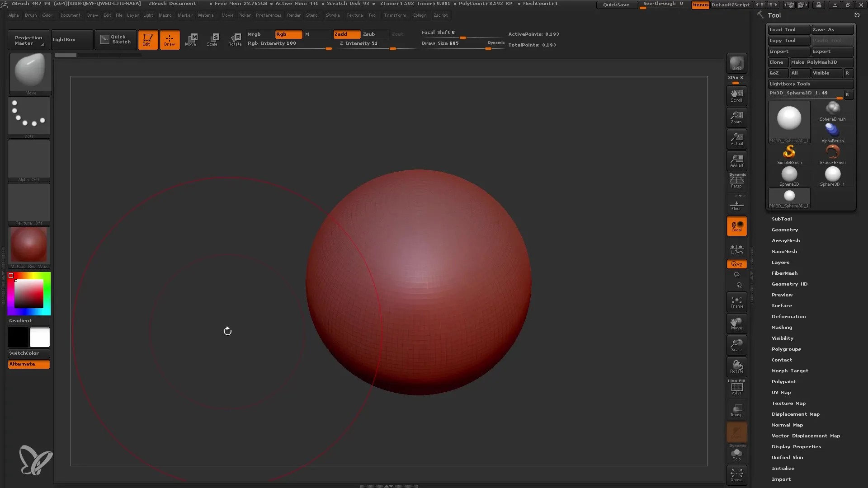Screen dimensions: 868x488
Task: Click the Quick Sketch button
Action: [116, 40]
